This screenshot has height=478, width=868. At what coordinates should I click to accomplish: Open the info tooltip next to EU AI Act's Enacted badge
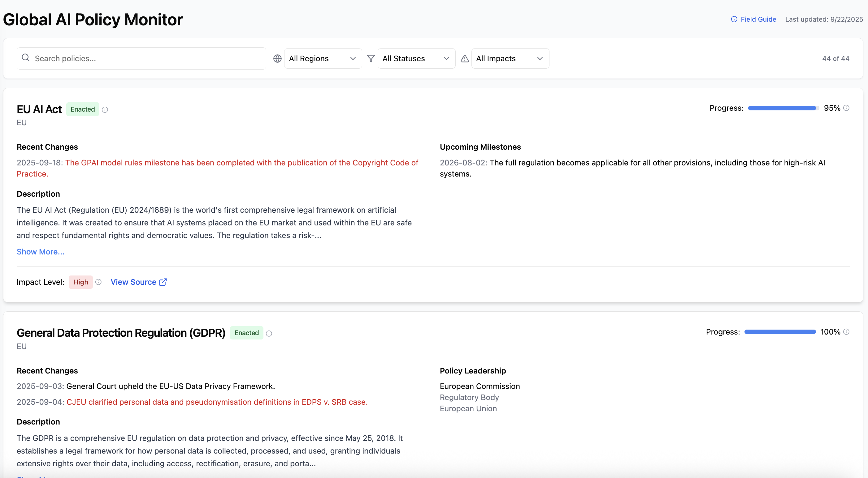click(105, 109)
